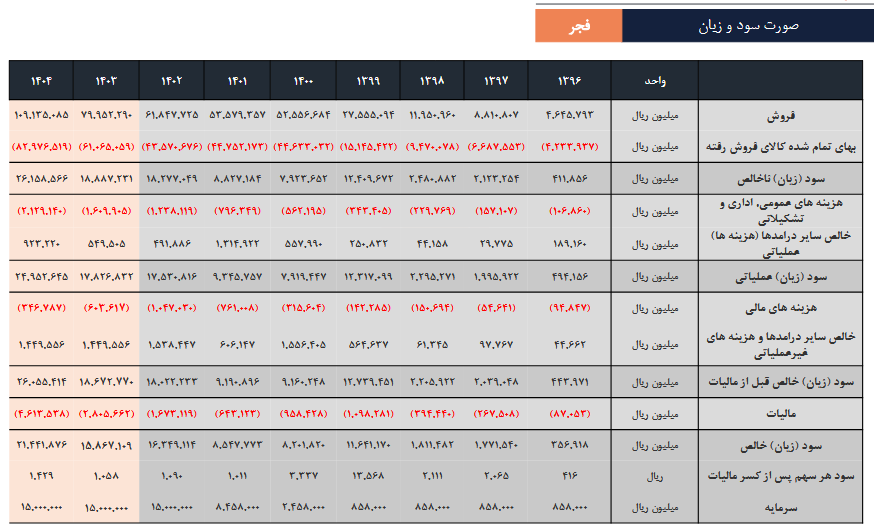Click the ریال unit cell in the earnings-per-share row
The height and width of the screenshot is (527, 874).
655,476
